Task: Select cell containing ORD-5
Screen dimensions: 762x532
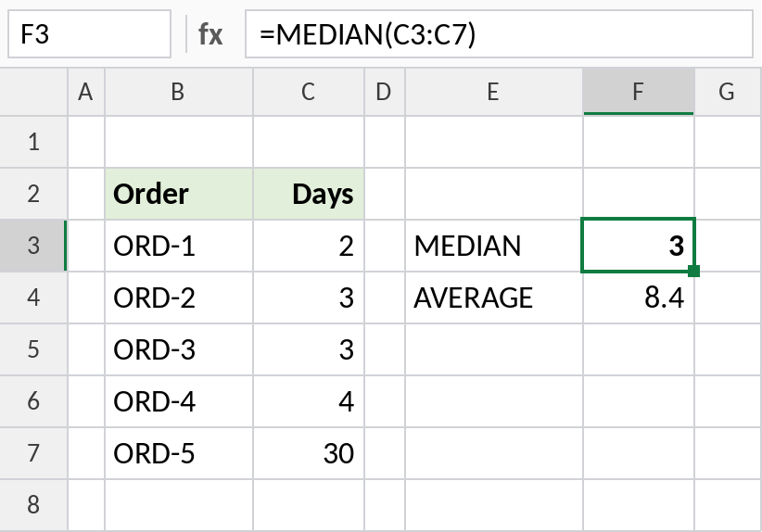Action: pyautogui.click(x=179, y=453)
